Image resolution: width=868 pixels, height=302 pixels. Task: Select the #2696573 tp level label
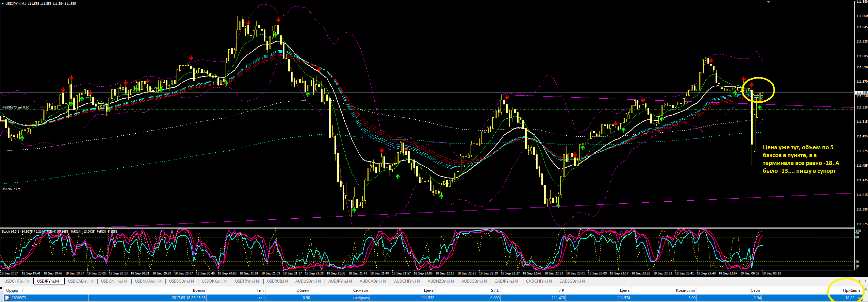tap(12, 189)
